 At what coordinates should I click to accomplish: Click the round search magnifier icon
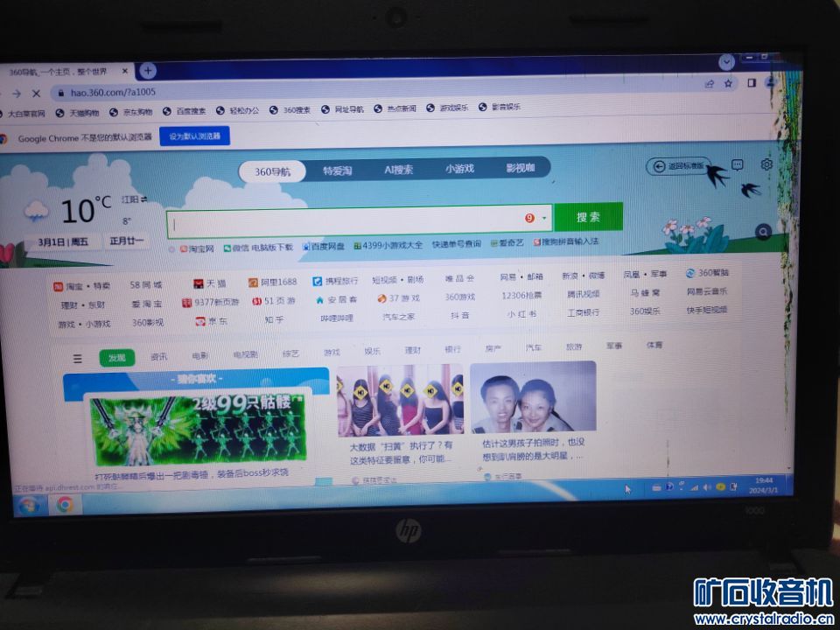coord(763,232)
